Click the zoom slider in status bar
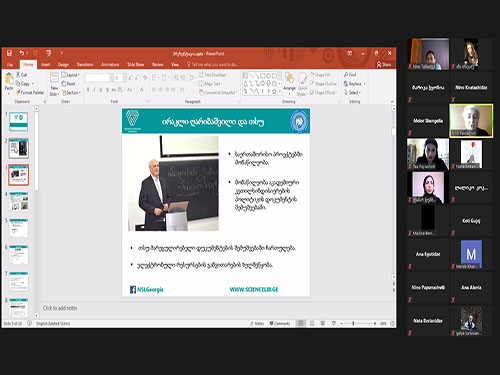 359,323
